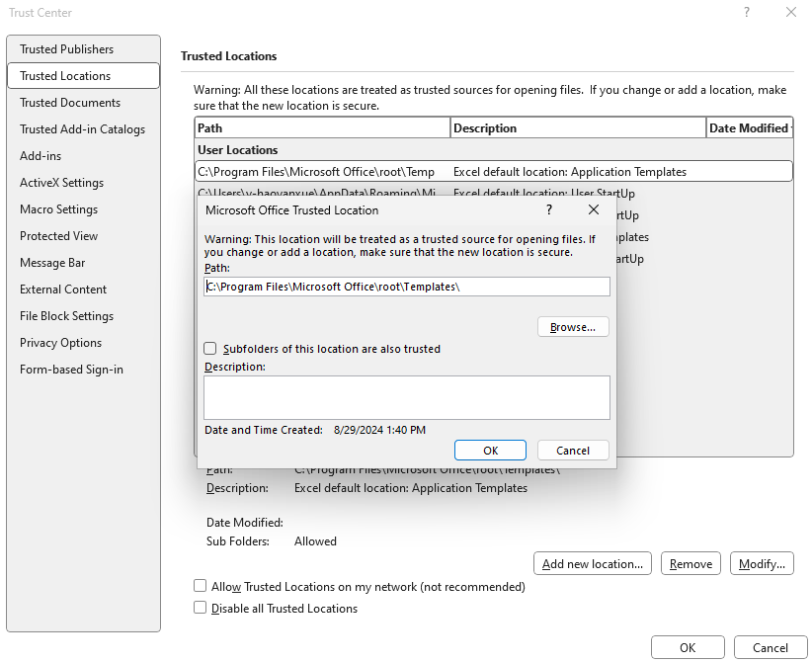Click the Add new location... button

coord(593,563)
